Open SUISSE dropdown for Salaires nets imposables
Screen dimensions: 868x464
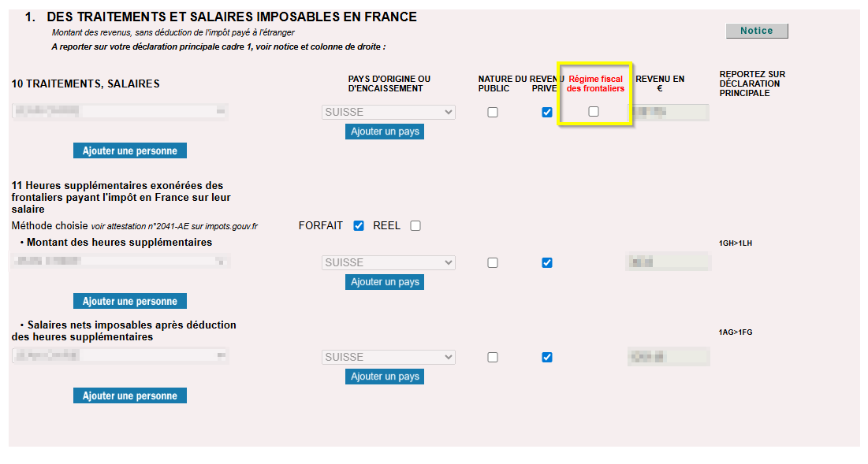(389, 357)
